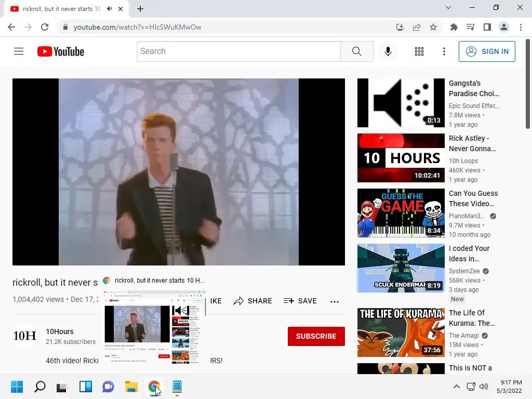Open the tab search chevron

click(448, 7)
